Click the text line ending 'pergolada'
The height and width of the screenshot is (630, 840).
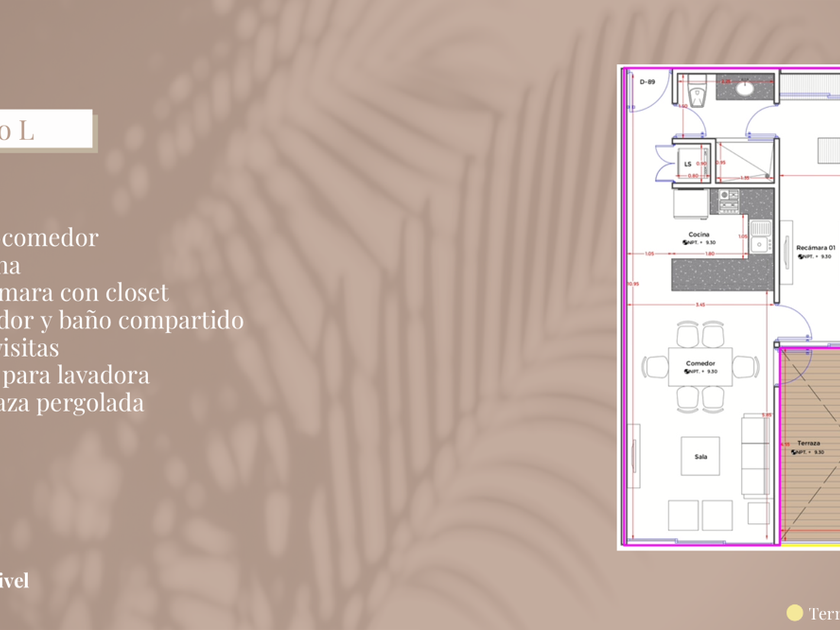[72, 403]
